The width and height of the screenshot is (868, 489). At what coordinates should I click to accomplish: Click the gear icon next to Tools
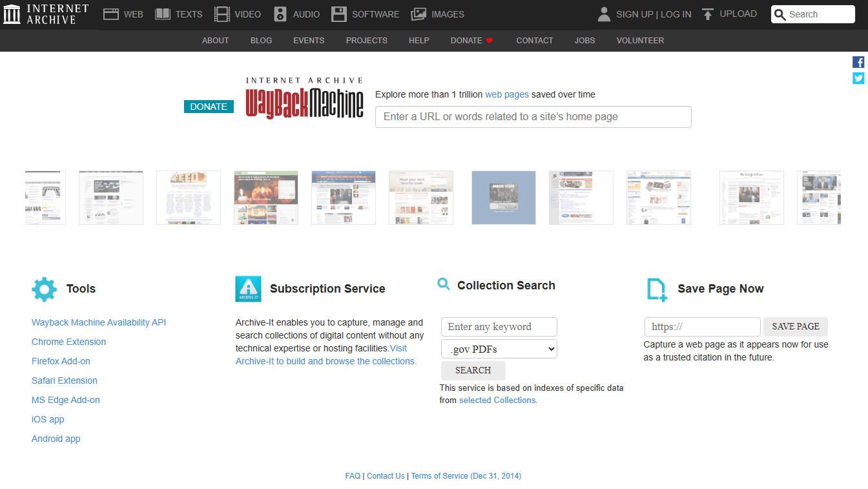click(43, 289)
